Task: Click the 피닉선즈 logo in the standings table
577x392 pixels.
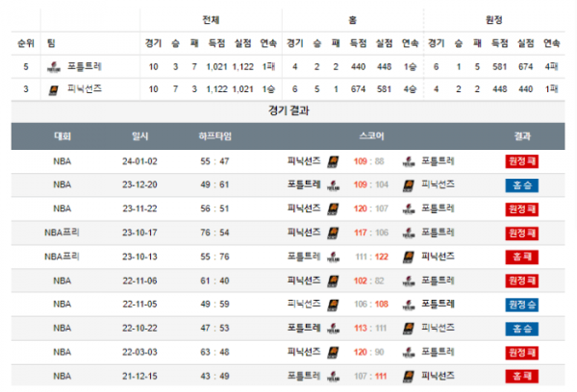Action: click(x=54, y=89)
